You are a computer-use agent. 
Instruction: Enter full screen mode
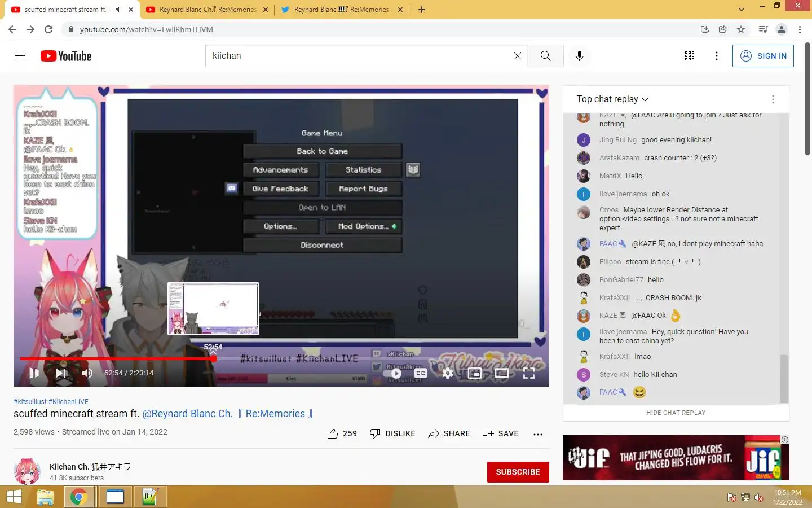pyautogui.click(x=528, y=373)
